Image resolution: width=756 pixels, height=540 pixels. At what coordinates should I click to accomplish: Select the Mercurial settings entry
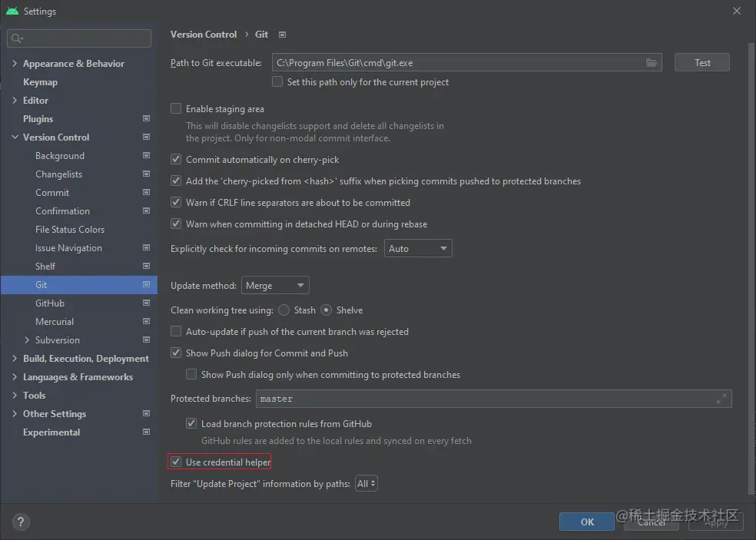pos(55,322)
